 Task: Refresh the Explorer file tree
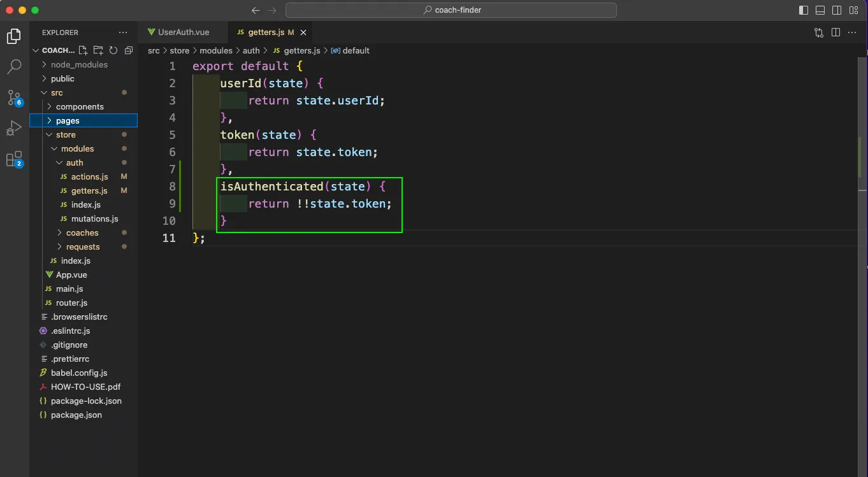[113, 50]
